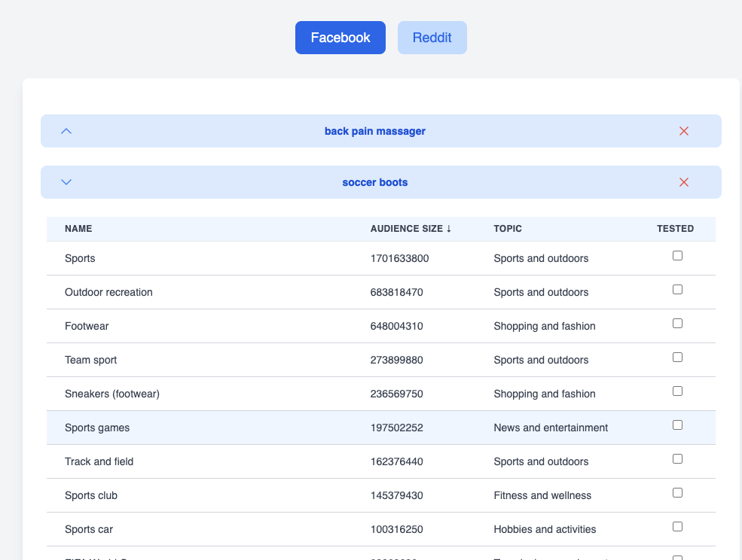Toggle Tested checkbox for Team sport
Screen dimensions: 742x560
tap(677, 358)
